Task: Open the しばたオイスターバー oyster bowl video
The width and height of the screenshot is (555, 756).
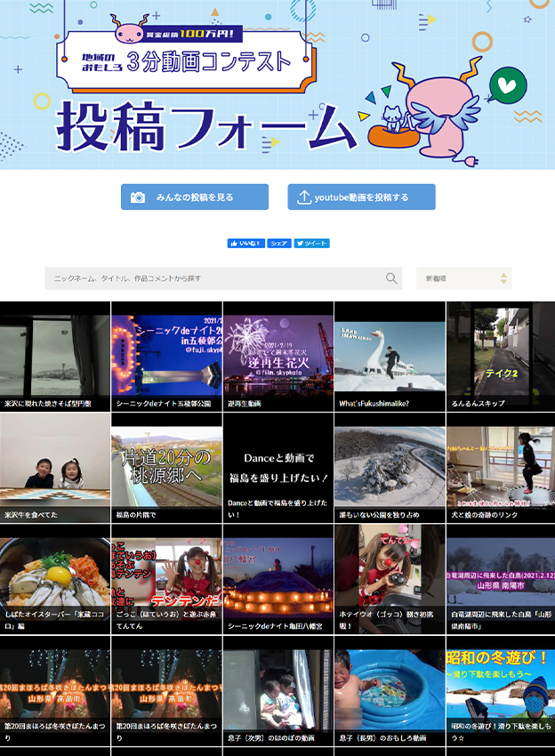Action: coord(55,578)
